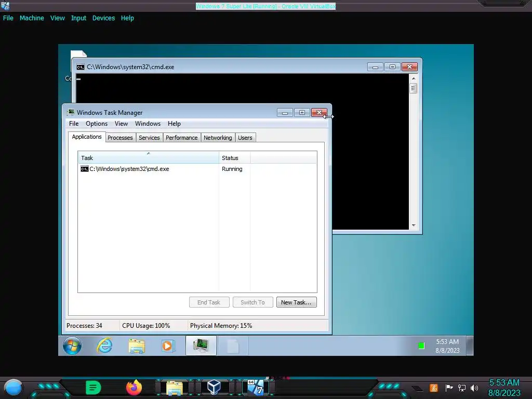The height and width of the screenshot is (399, 532).
Task: Open Task Manager Help menu
Action: click(174, 124)
